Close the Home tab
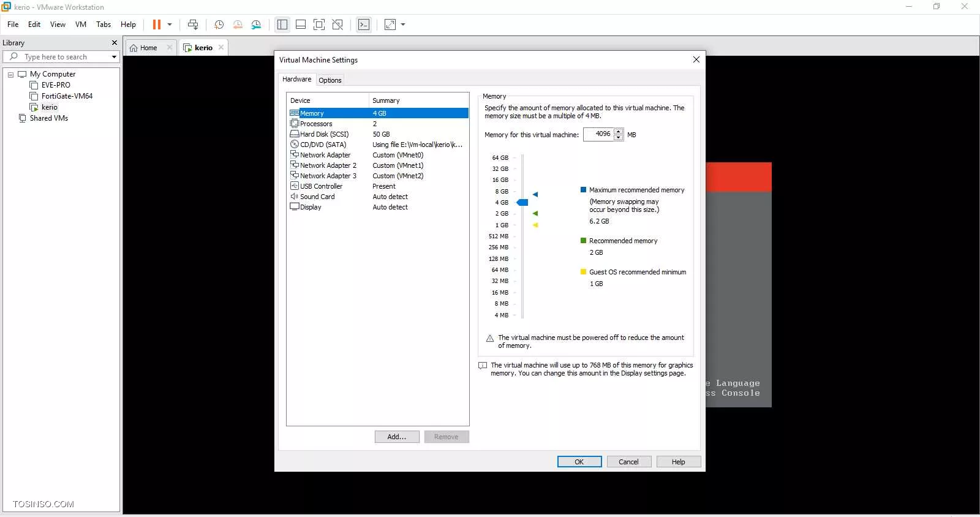The image size is (980, 517). point(170,47)
